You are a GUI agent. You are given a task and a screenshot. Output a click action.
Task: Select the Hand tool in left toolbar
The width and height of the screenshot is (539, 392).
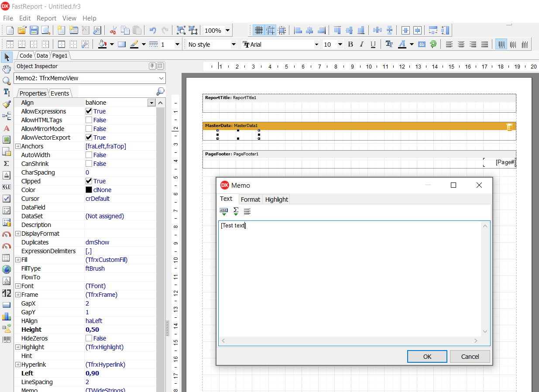pos(7,69)
